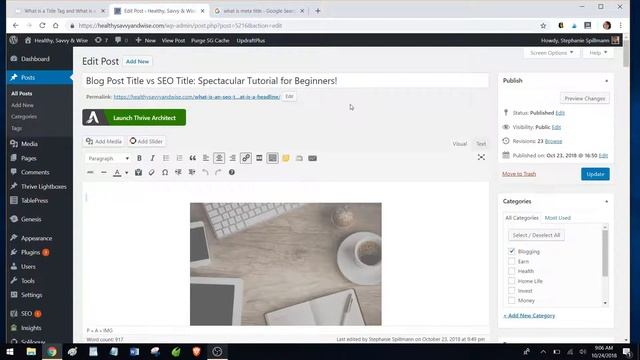Click the Update button
This screenshot has height=360, width=640.
coord(595,174)
